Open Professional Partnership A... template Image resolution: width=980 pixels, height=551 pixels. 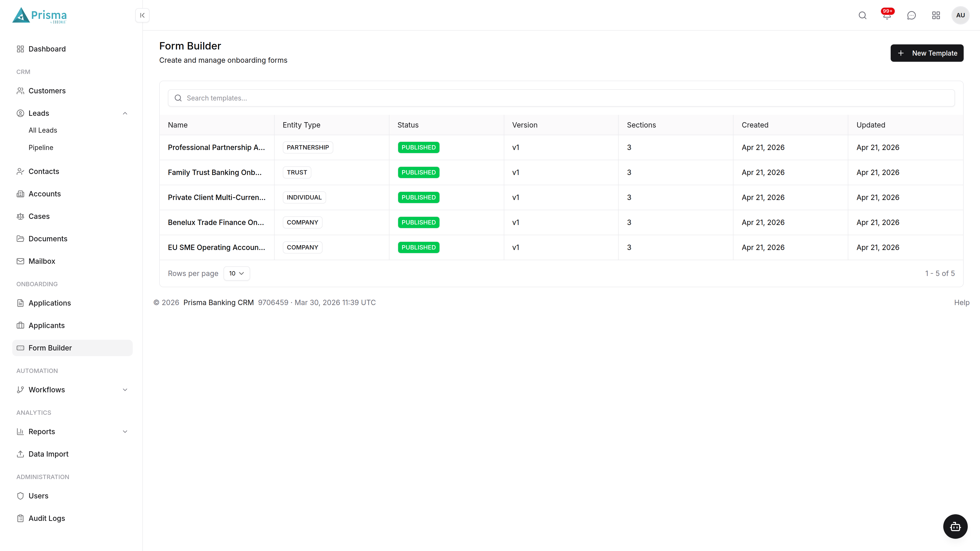tap(216, 147)
